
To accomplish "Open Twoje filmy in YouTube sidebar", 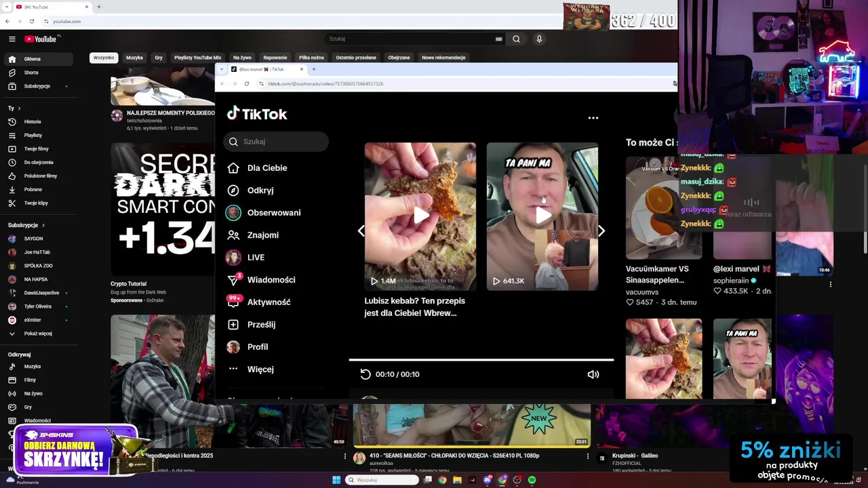I will [37, 149].
